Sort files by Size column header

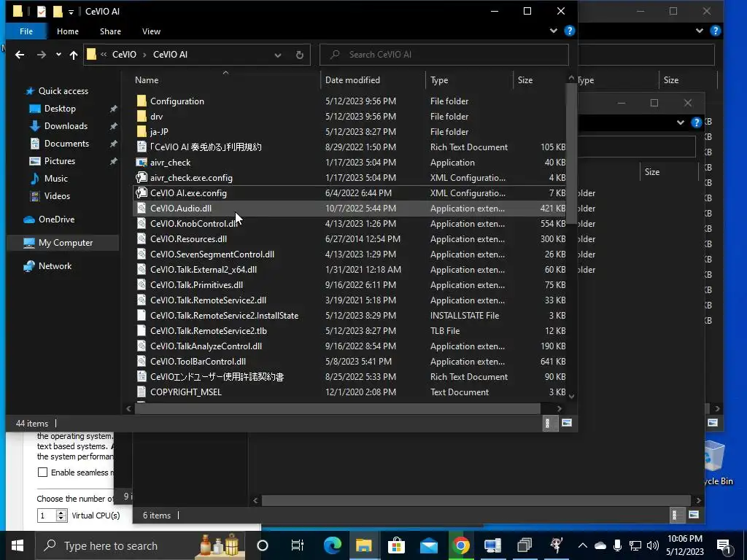525,80
